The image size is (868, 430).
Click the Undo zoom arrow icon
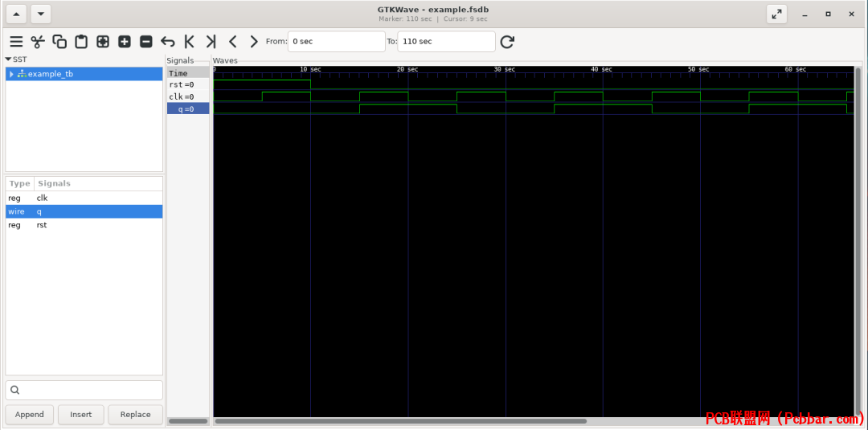click(168, 42)
